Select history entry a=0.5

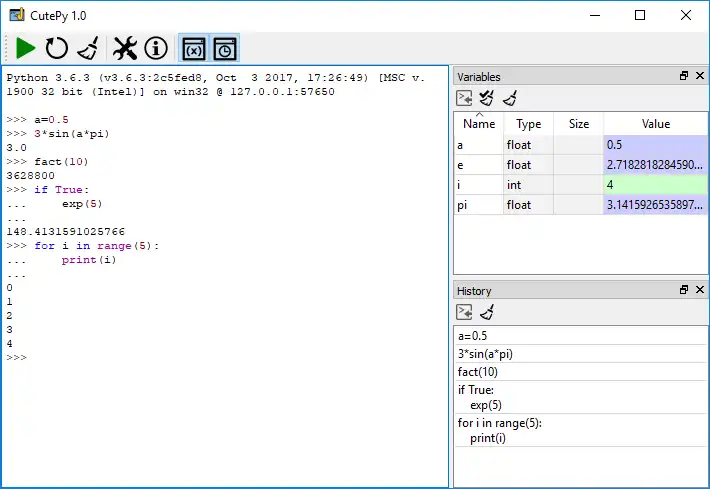click(581, 336)
